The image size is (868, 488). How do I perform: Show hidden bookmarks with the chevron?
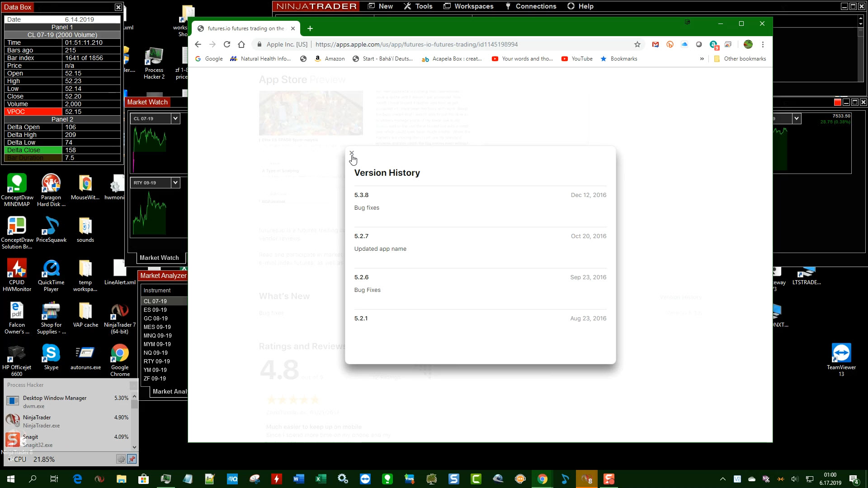click(702, 59)
